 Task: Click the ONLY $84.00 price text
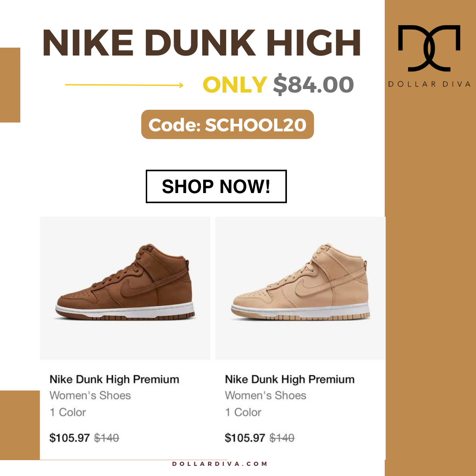278,85
